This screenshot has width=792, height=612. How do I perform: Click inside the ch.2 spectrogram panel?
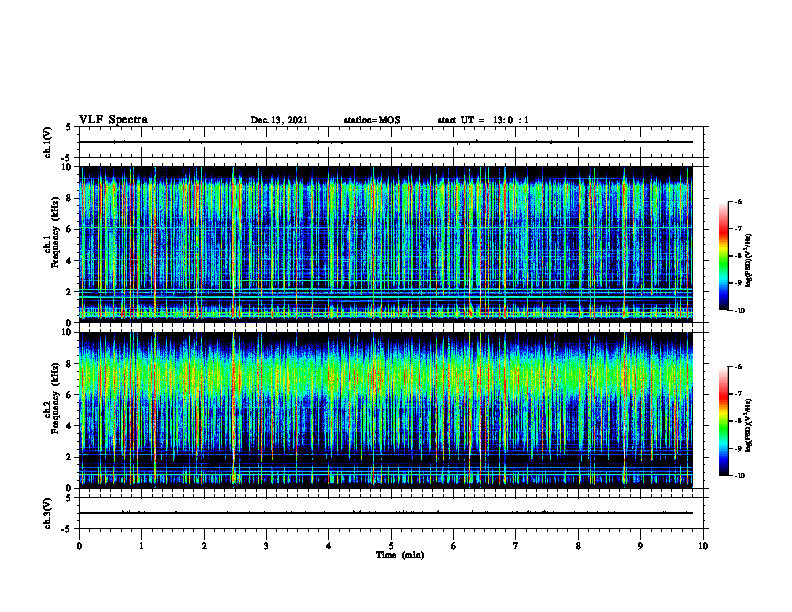coord(386,410)
